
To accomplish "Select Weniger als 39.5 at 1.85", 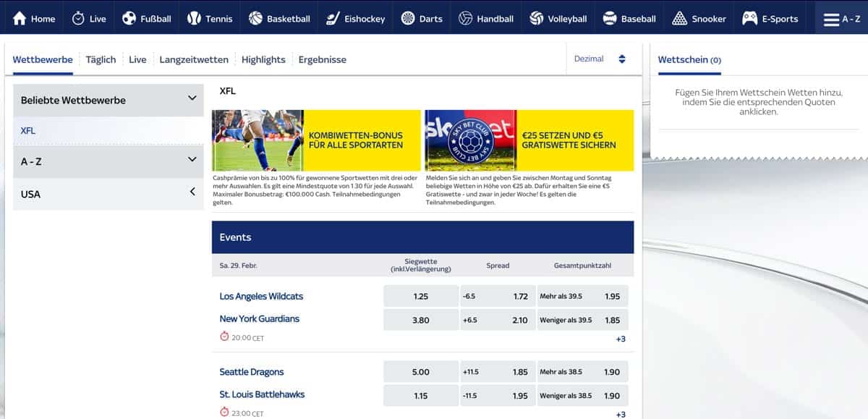I will point(582,320).
